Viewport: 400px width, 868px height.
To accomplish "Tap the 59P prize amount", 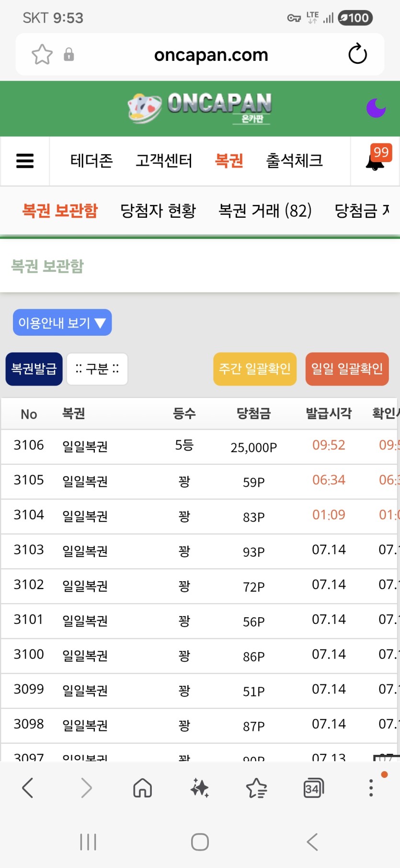I will 254,482.
